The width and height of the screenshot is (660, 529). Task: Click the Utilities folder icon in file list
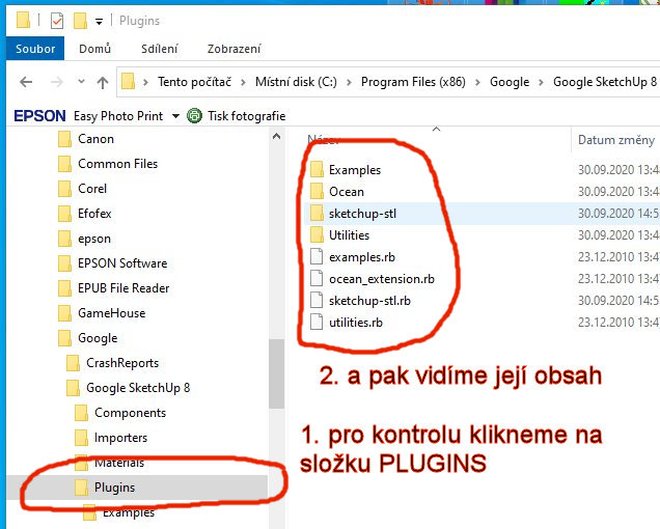pyautogui.click(x=317, y=235)
